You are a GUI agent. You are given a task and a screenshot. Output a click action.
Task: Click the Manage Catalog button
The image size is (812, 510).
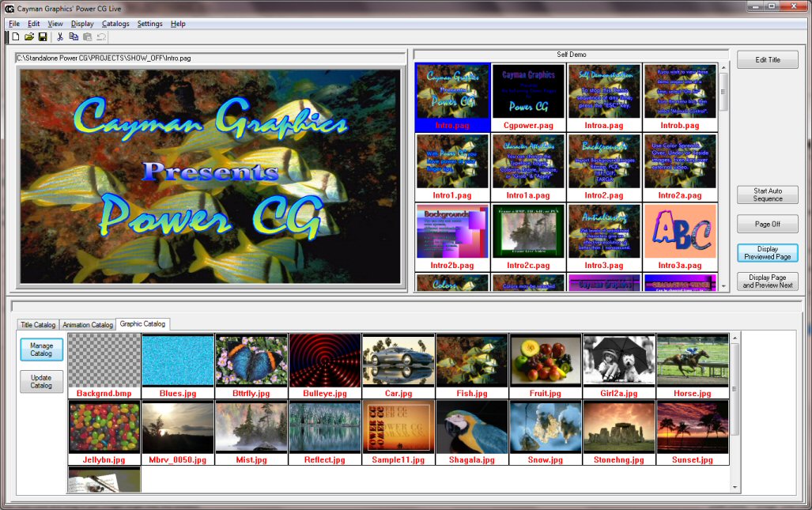coord(41,349)
